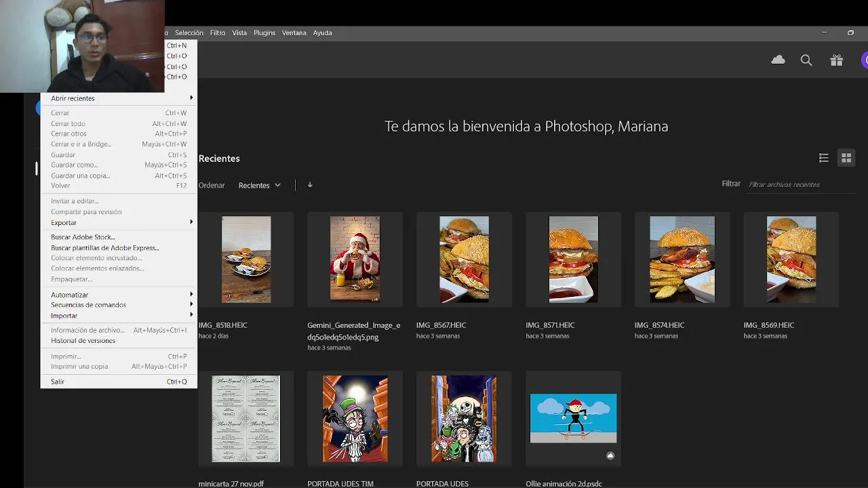Click Guardar como menu entry
Image resolution: width=868 pixels, height=488 pixels.
click(119, 165)
